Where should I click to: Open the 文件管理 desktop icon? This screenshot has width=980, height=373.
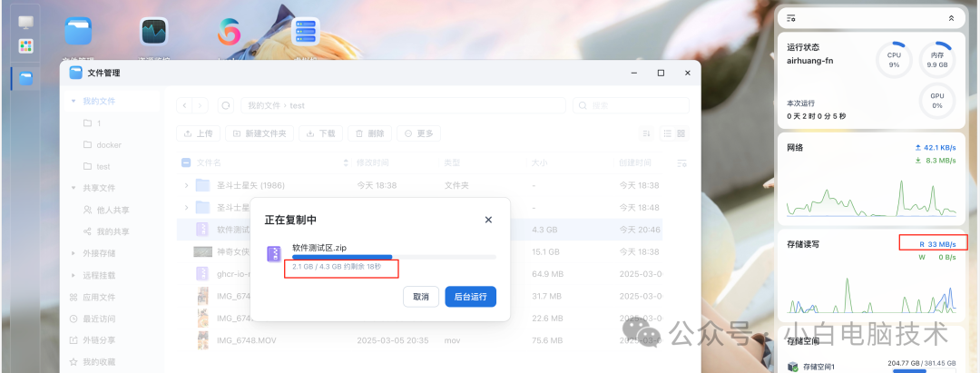coord(78,31)
